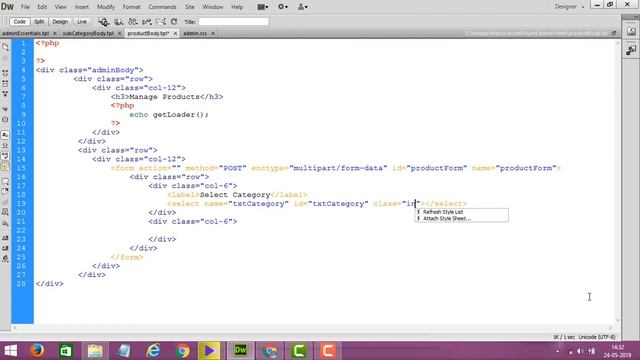Click the Expand All icon in coding toolbar
The height and width of the screenshot is (360, 640).
tap(5, 93)
